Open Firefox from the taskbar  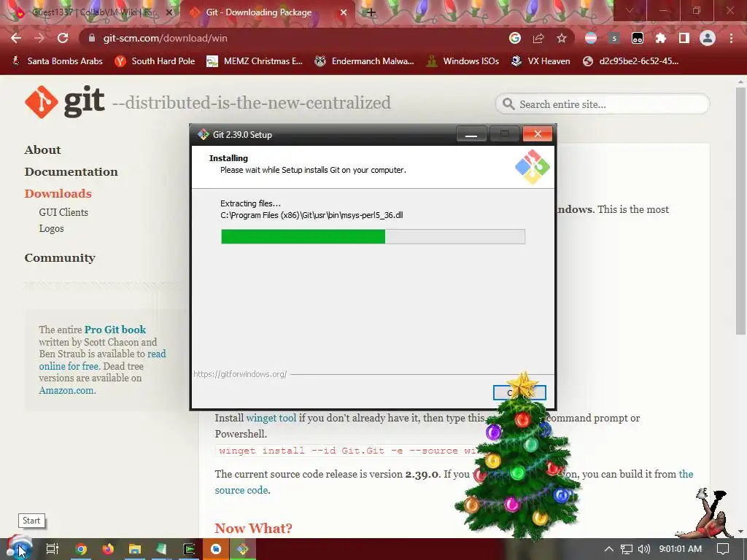(108, 549)
